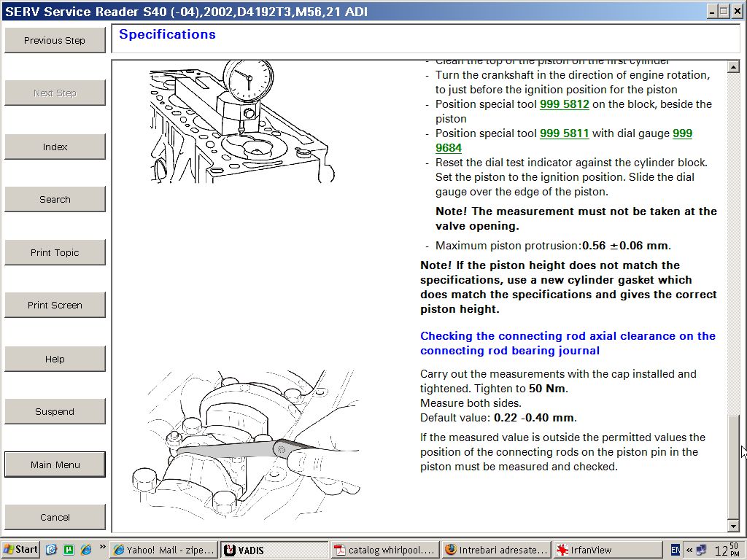Click the Cancel button
The image size is (747, 560).
coord(55,517)
